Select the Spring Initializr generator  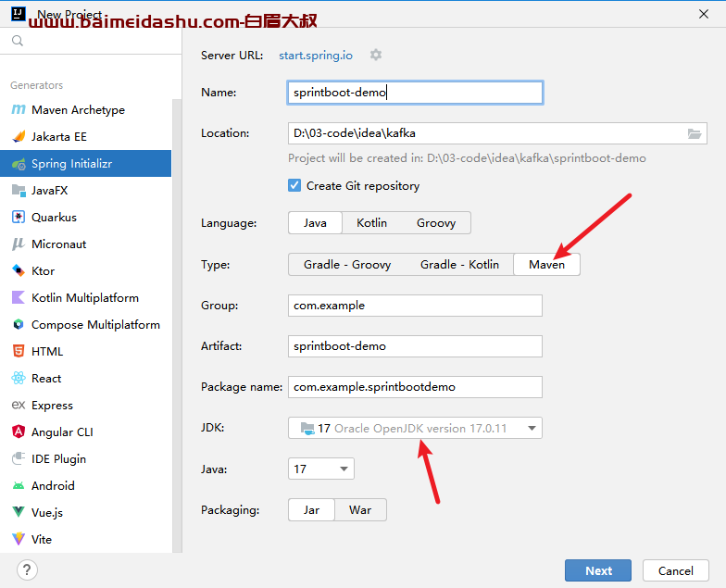coord(85,163)
